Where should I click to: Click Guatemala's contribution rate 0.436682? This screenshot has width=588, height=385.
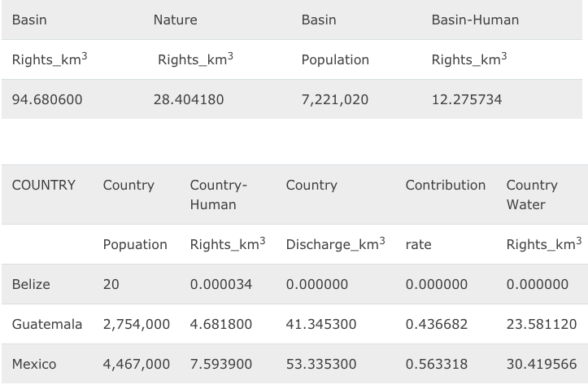coord(437,324)
